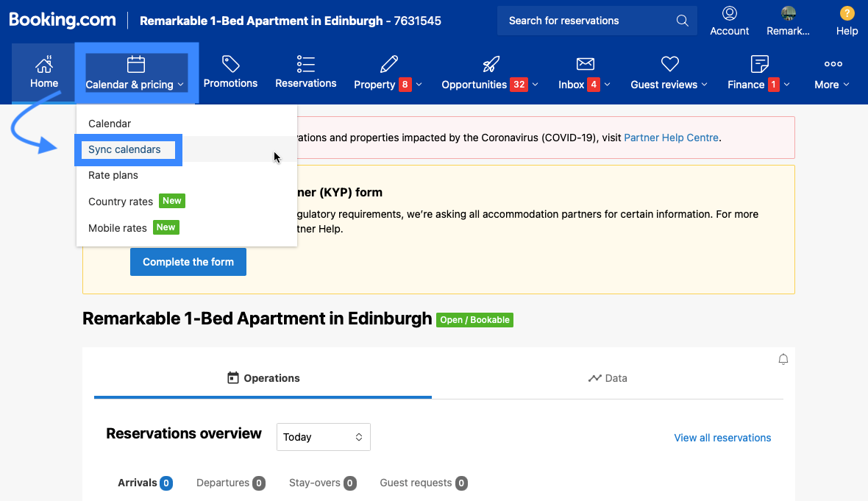Click the notification bell icon
This screenshot has height=501, width=868.
pos(783,359)
